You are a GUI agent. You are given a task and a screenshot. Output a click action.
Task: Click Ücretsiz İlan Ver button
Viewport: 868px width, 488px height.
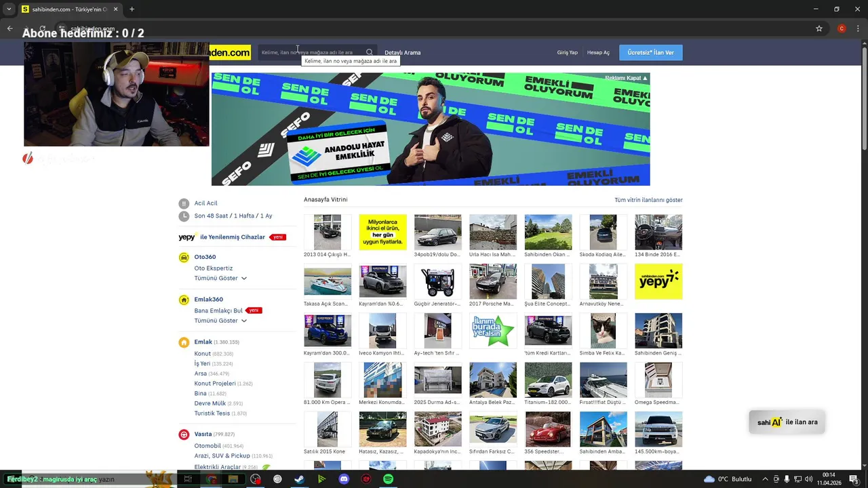click(651, 53)
